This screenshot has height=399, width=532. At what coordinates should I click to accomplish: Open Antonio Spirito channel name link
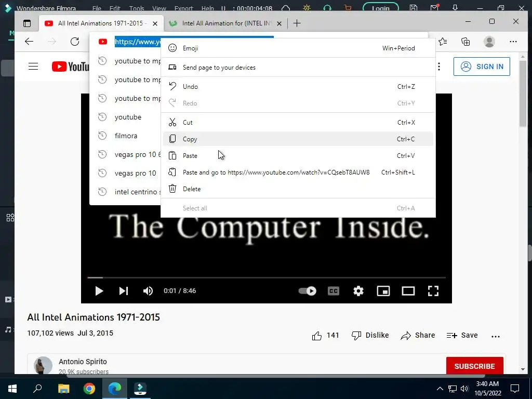click(83, 362)
